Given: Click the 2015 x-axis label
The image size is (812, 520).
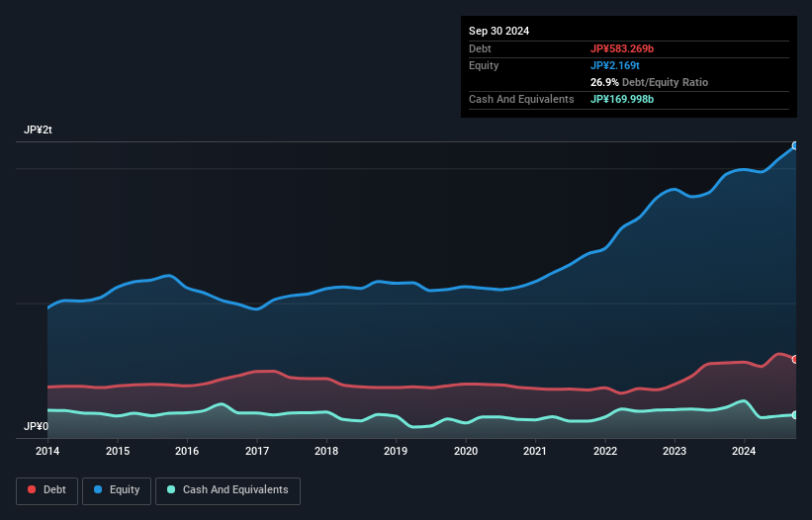Looking at the screenshot, I should [118, 451].
